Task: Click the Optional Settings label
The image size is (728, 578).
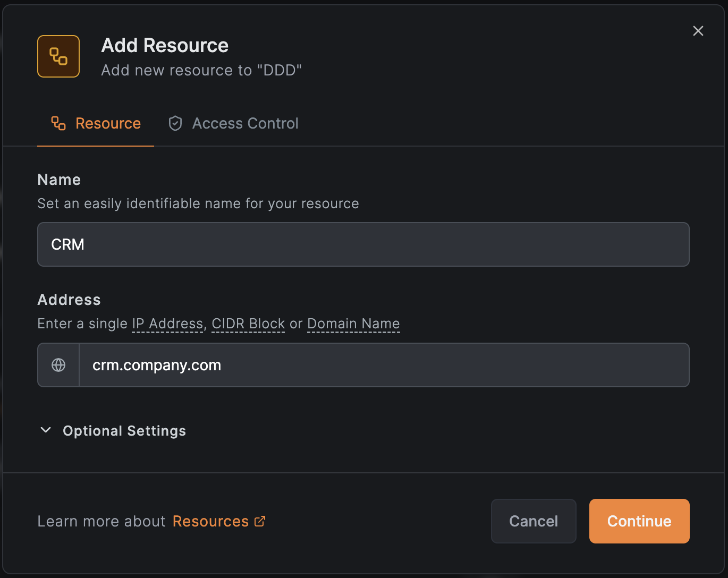Action: point(124,431)
